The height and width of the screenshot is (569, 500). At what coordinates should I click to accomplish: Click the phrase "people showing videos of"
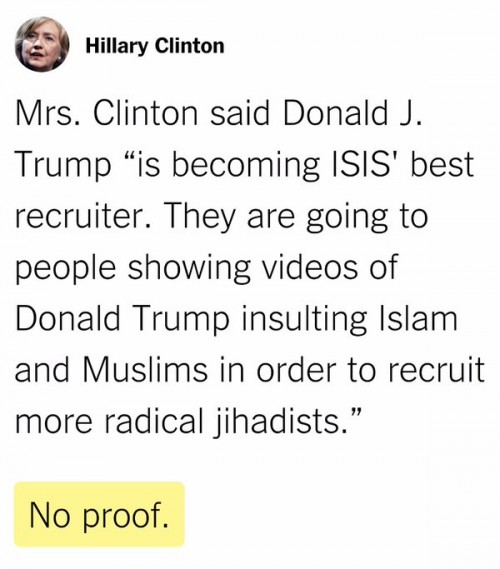click(207, 268)
